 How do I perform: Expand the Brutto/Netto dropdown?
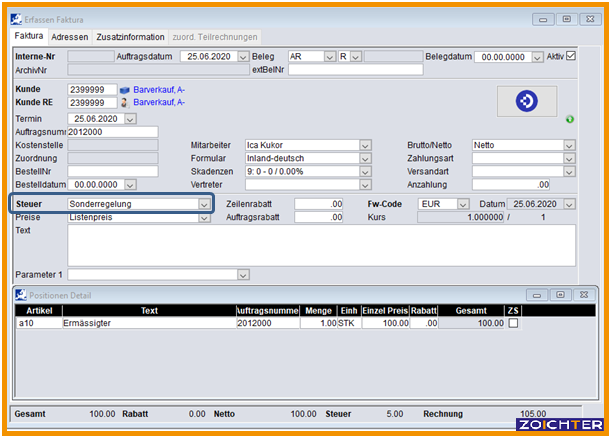569,145
